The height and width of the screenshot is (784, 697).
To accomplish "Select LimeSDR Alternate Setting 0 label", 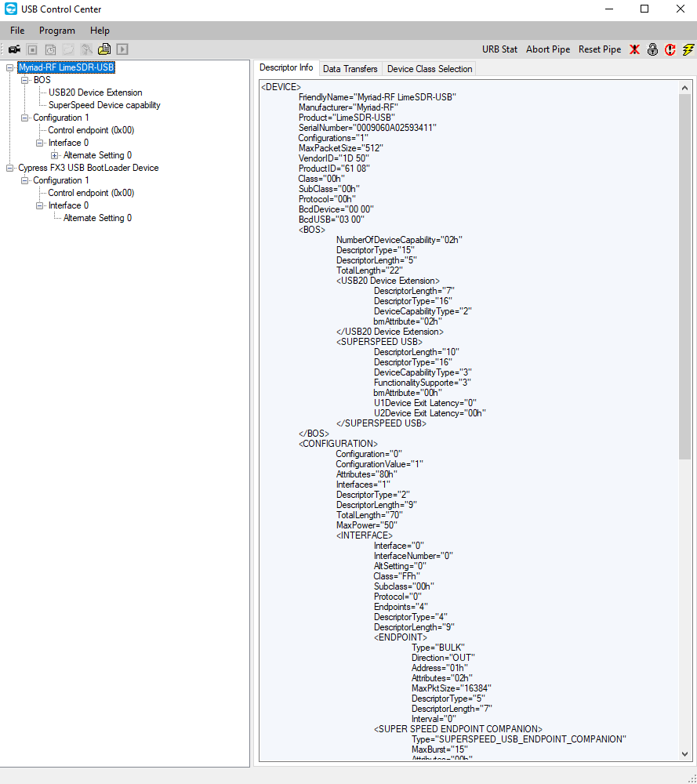I will click(x=97, y=155).
